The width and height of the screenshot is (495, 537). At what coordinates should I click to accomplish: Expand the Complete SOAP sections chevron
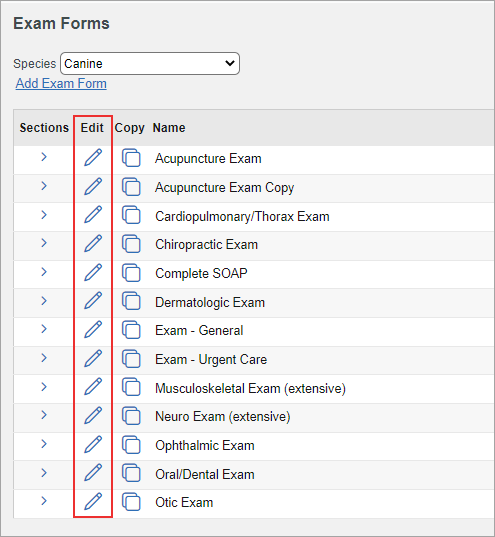pyautogui.click(x=44, y=272)
